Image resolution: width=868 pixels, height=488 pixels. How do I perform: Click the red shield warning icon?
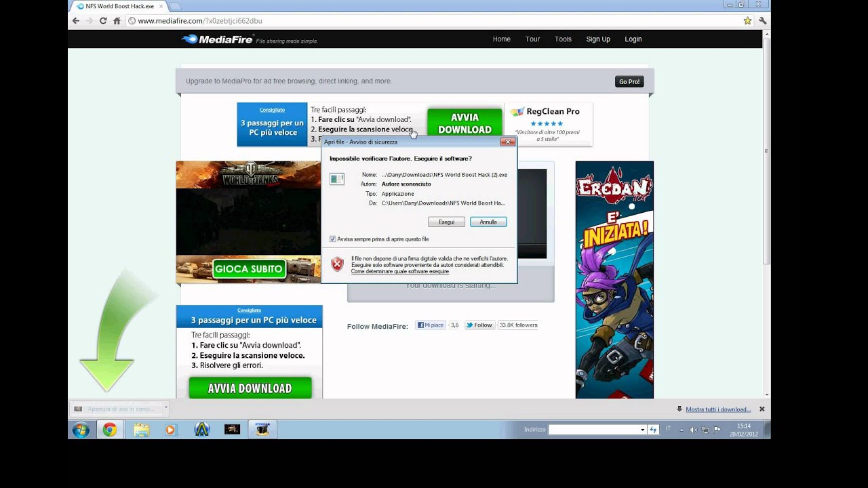tap(337, 264)
